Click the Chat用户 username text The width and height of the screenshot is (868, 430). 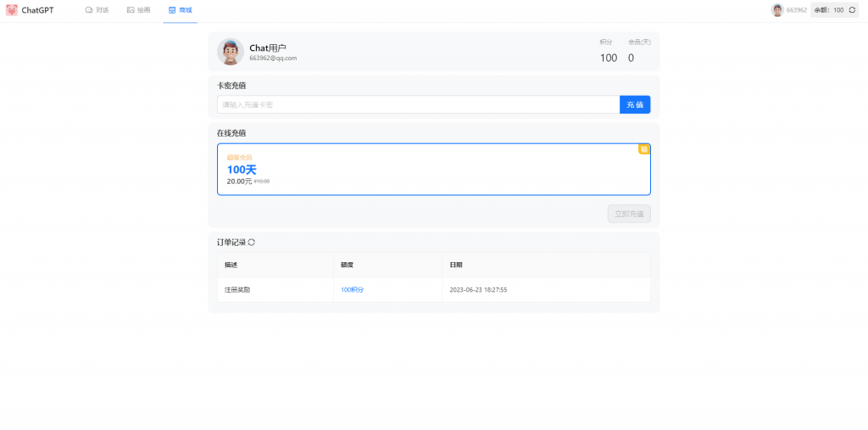tap(268, 48)
